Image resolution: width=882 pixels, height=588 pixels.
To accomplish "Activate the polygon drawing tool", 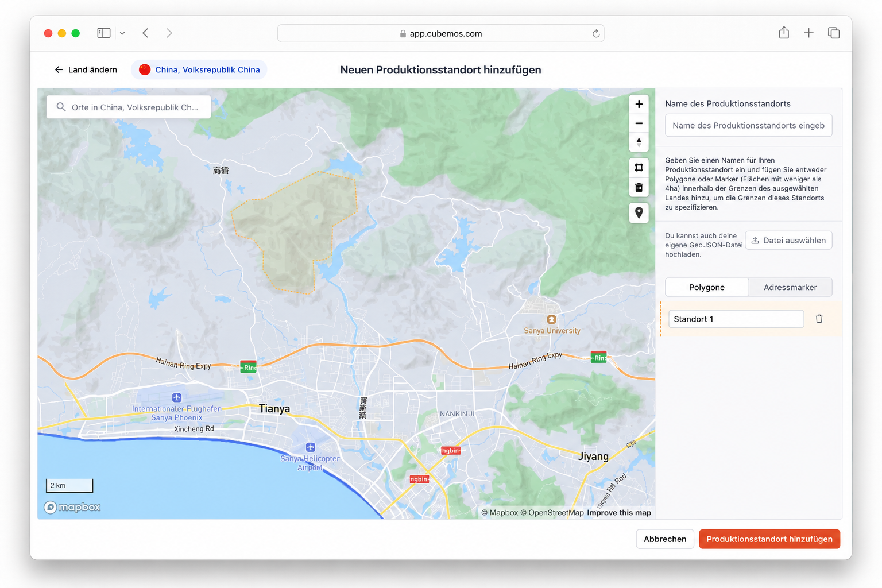I will (x=639, y=168).
